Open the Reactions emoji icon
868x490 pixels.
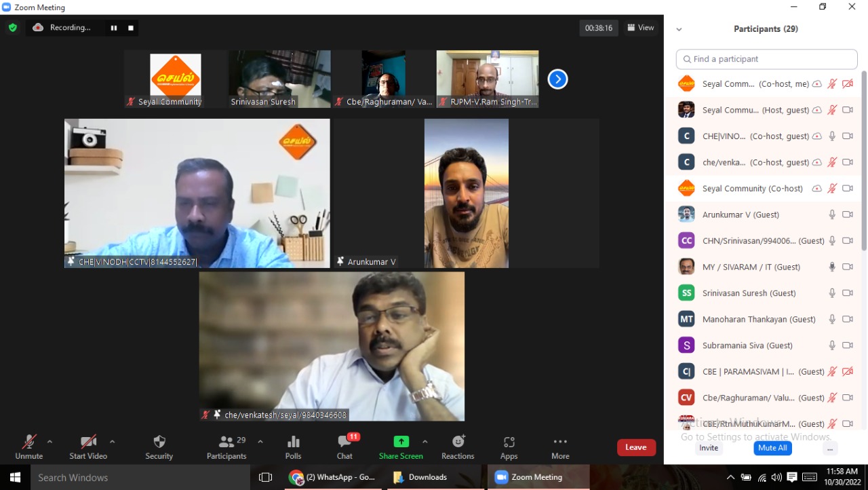[x=458, y=442]
